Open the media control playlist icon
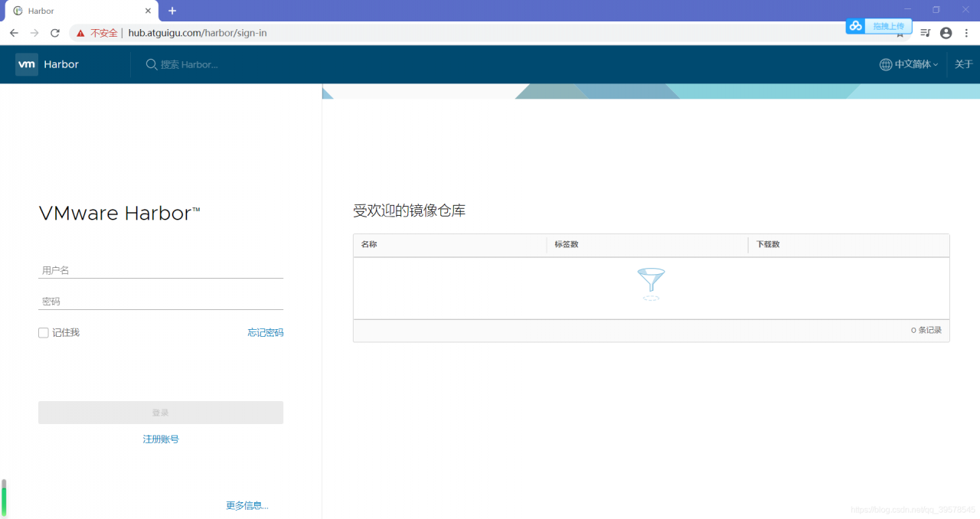Image resolution: width=980 pixels, height=519 pixels. coord(926,33)
